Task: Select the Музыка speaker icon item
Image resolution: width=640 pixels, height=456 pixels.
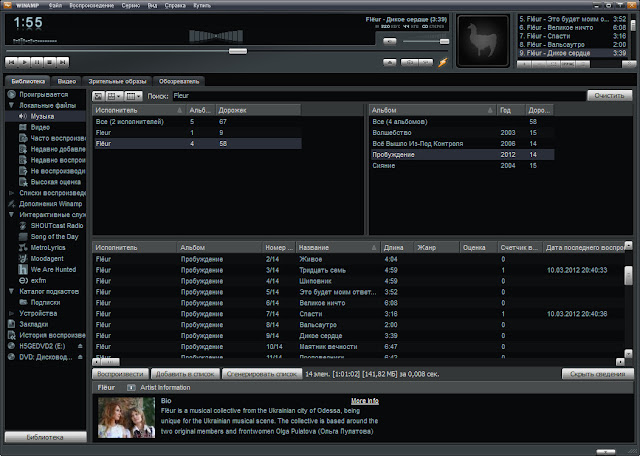Action: click(23, 116)
